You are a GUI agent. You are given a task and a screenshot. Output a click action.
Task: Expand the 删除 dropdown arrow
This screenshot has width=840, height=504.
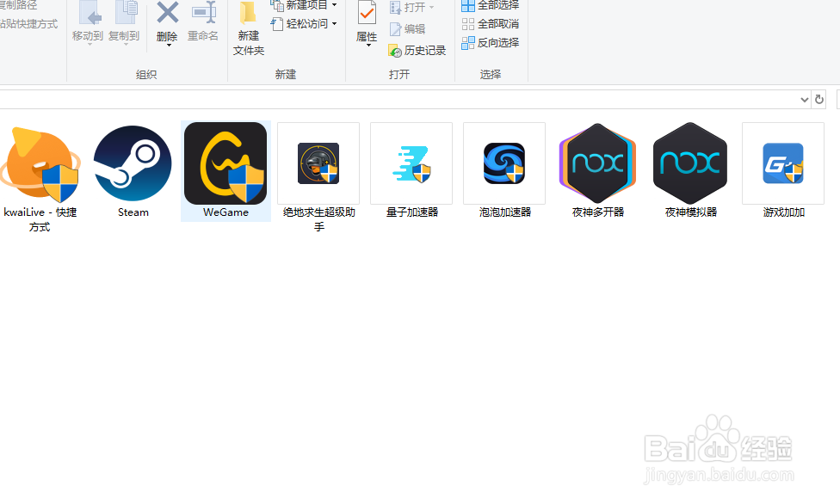click(x=169, y=46)
